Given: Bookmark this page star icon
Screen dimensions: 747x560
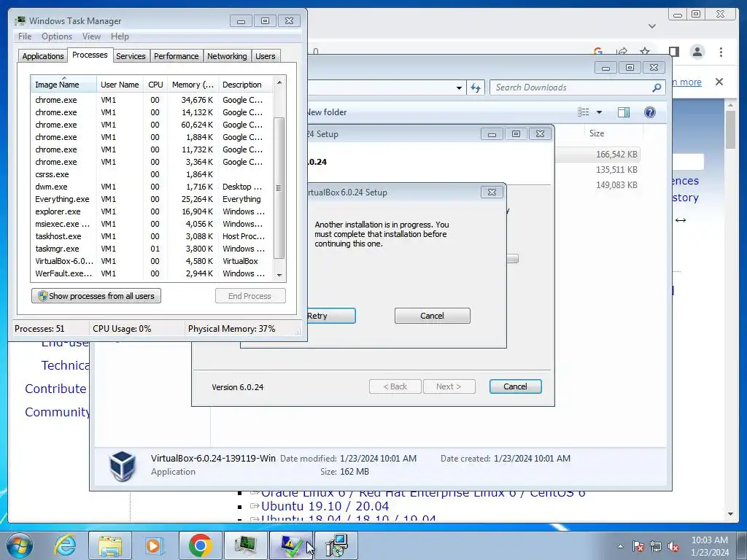Looking at the screenshot, I should tap(645, 52).
